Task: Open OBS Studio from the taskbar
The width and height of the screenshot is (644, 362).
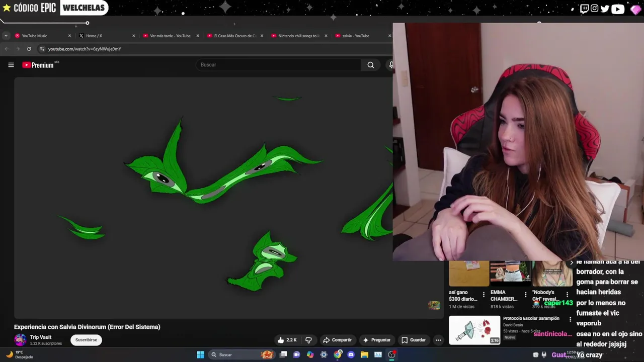Action: (391, 354)
